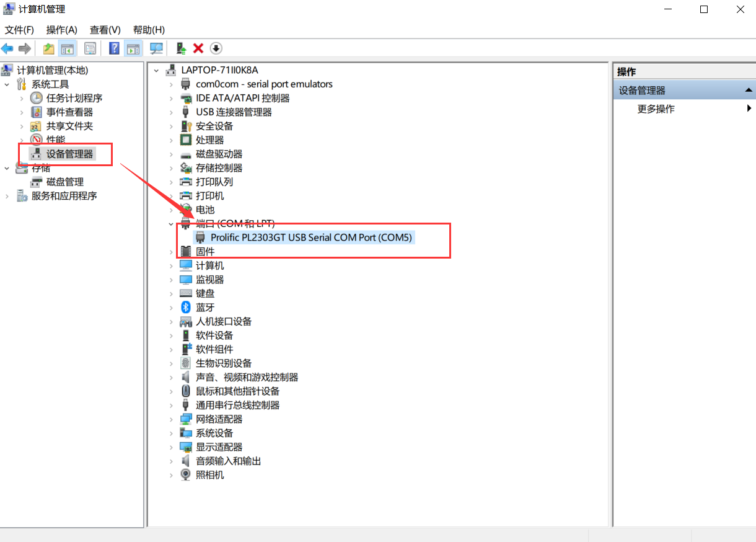This screenshot has width=756, height=542.
Task: Click the 鼠标和其他指针设备 mouse icon
Action: [x=186, y=391]
